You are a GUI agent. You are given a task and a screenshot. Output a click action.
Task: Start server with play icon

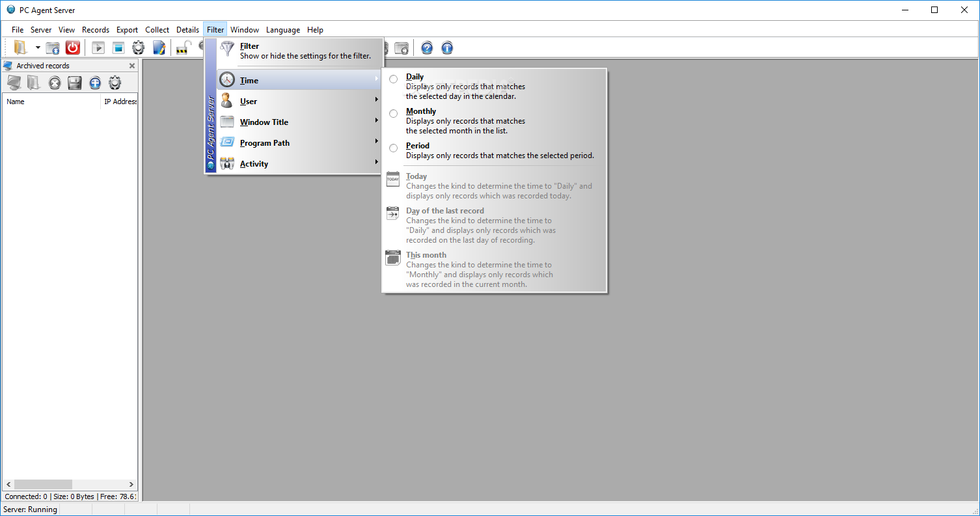click(x=98, y=48)
